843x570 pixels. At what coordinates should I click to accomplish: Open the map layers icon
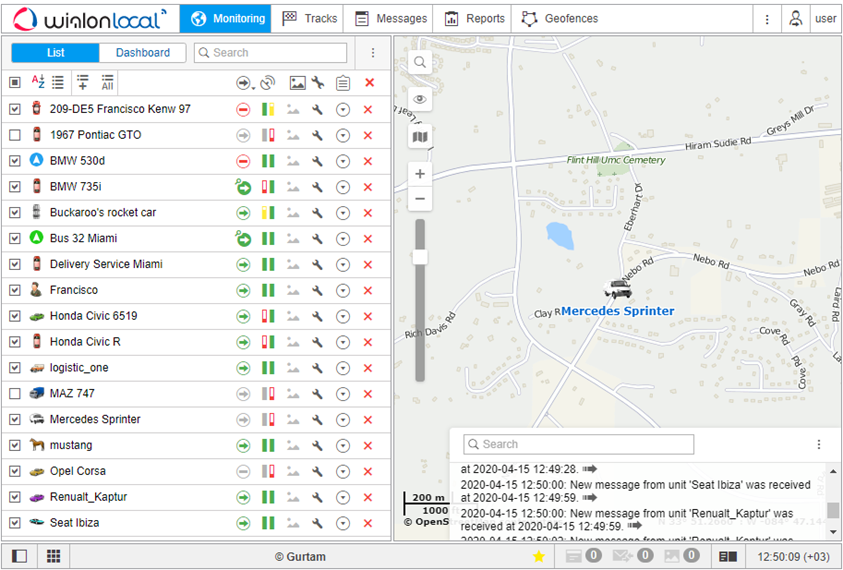420,136
